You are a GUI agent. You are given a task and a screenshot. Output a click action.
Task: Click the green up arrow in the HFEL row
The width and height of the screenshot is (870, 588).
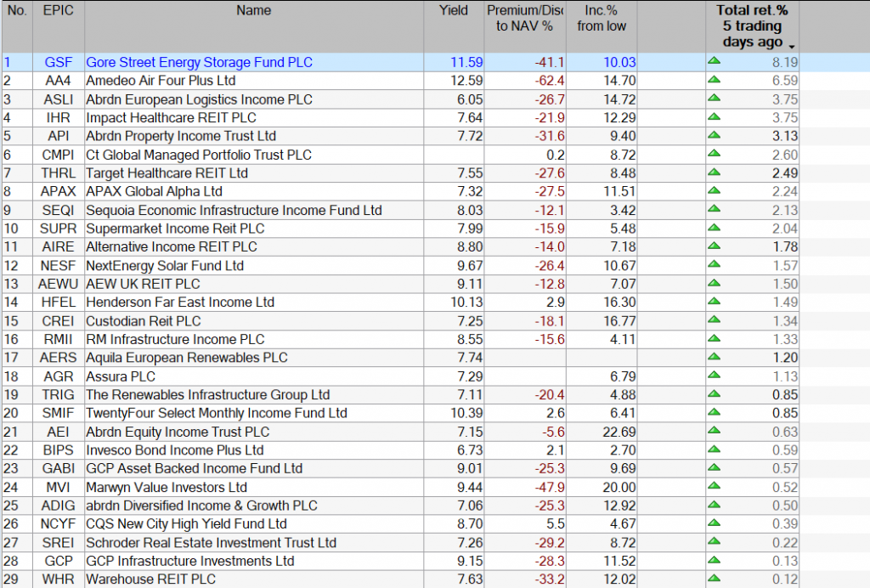click(714, 301)
